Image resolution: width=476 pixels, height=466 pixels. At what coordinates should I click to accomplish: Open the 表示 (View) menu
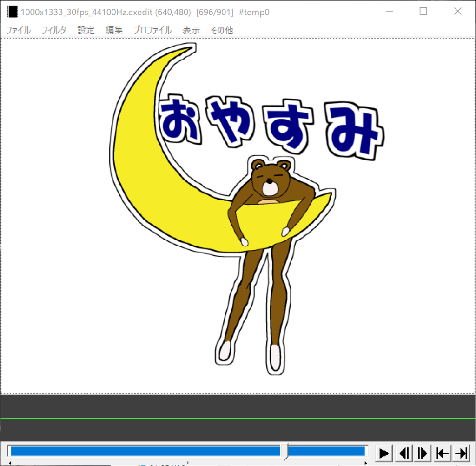tap(191, 30)
